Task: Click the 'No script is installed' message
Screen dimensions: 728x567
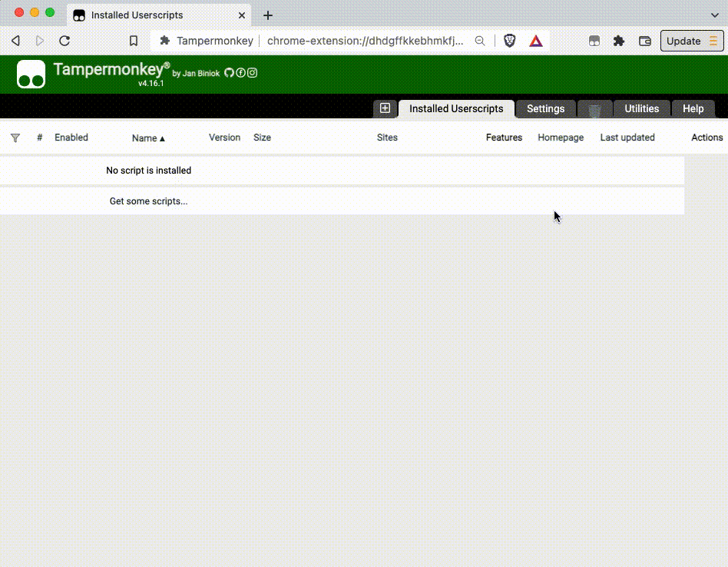Action: 148,171
